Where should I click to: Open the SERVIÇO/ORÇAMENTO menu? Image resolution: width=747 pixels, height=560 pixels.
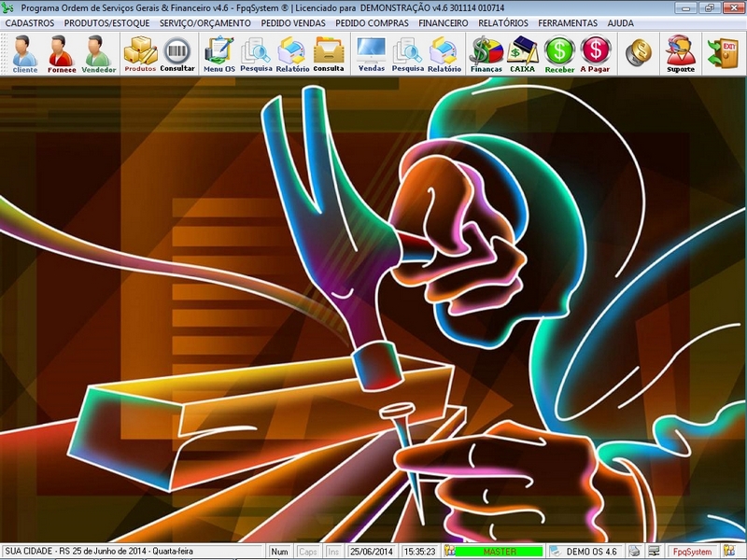[x=204, y=22]
